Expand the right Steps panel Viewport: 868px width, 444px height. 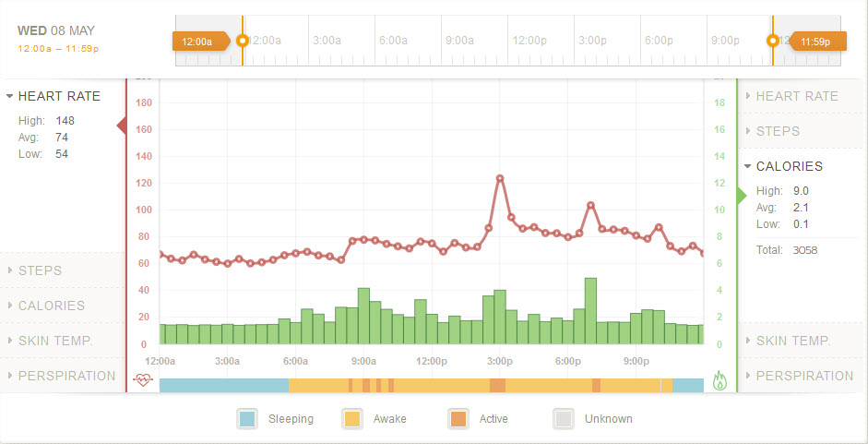[x=778, y=131]
